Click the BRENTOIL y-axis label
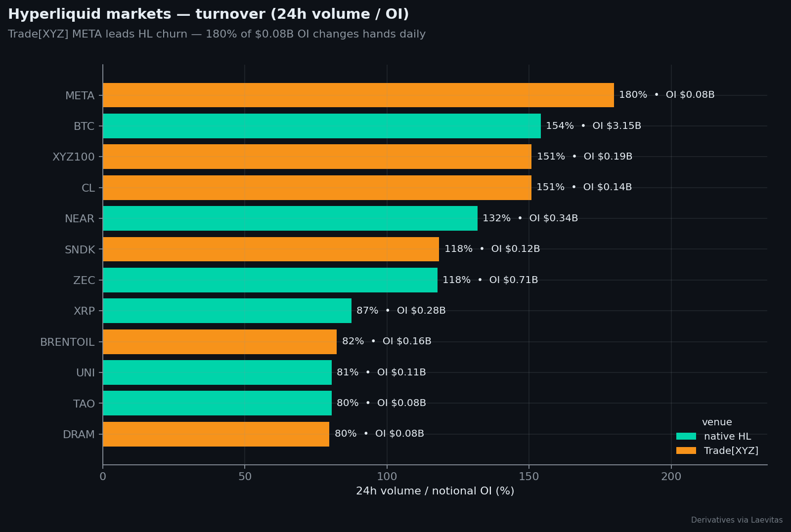Screen dimensions: 791x532 tap(67, 342)
